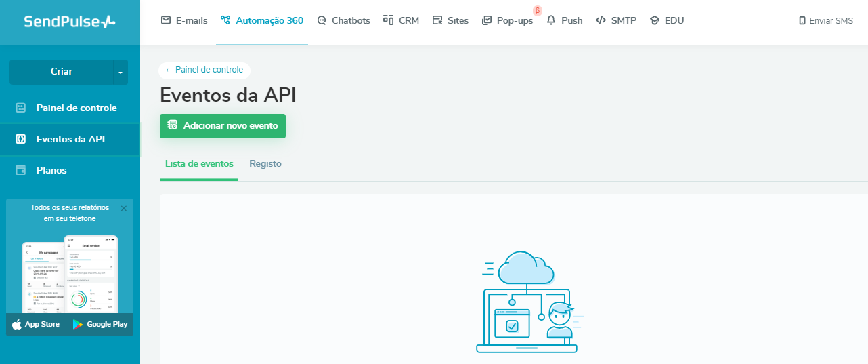This screenshot has width=868, height=364.
Task: Open the E-mails section
Action: point(184,20)
